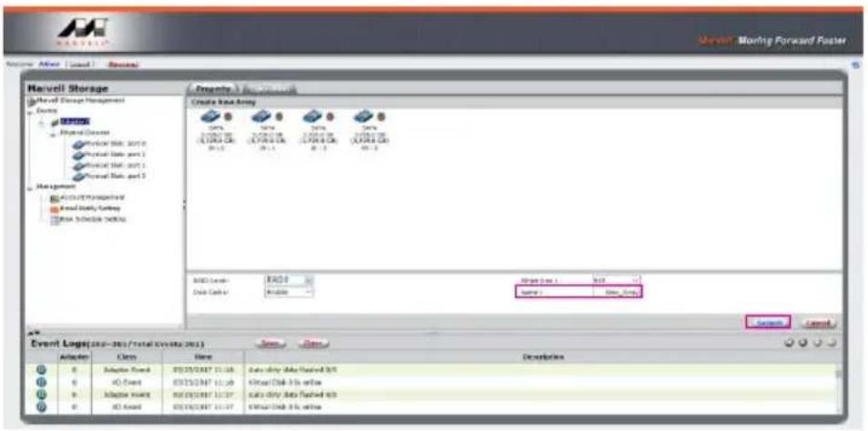Select the disk icon labeled ID 2
Screen dimensions: 868x431
pyautogui.click(x=313, y=117)
